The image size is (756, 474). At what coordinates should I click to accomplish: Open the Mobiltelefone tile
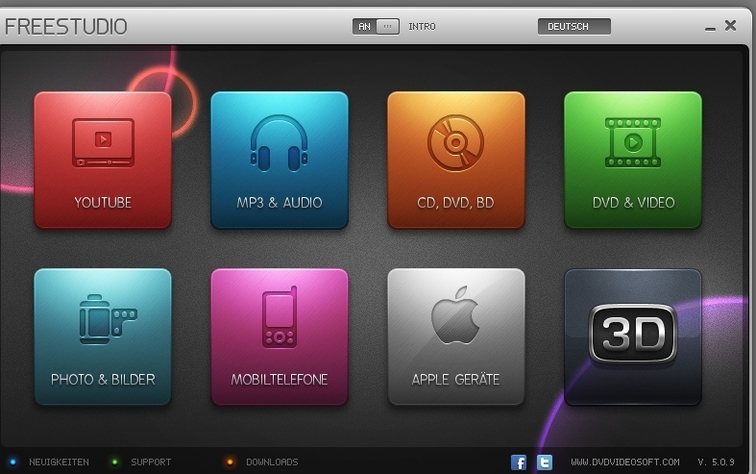[279, 337]
